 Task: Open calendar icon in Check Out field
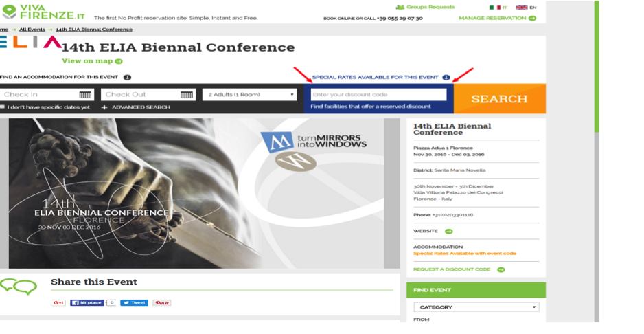click(x=187, y=95)
